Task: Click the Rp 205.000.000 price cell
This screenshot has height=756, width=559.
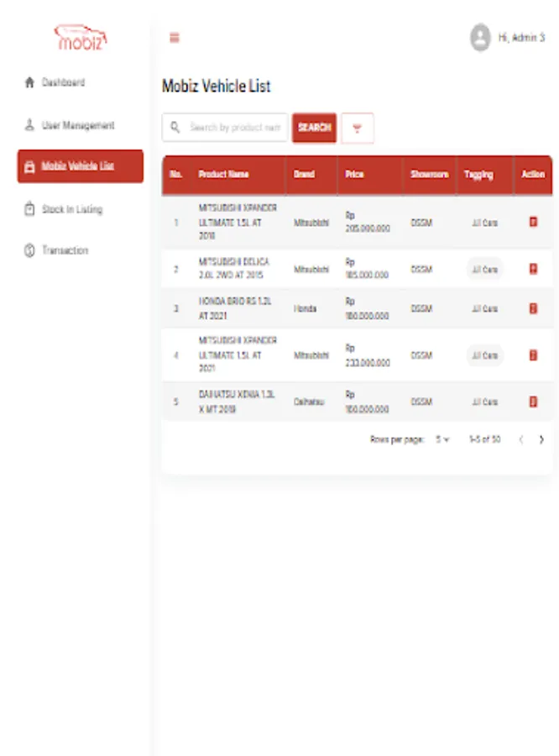Action: coord(367,222)
